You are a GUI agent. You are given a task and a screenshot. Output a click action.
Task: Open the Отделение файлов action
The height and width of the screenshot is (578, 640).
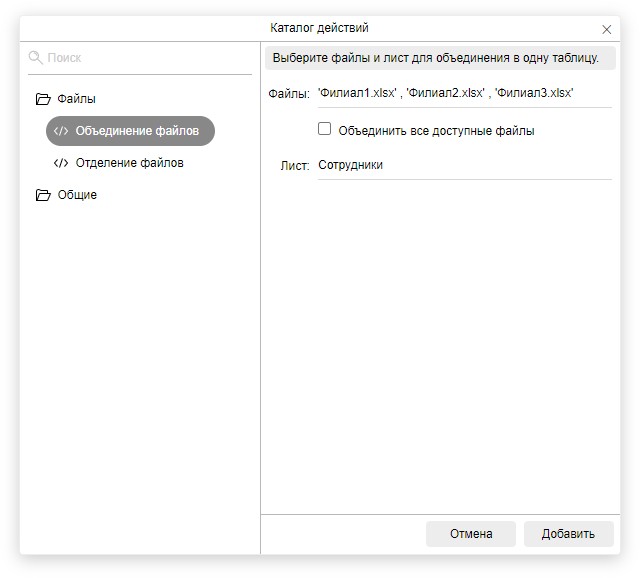coord(130,163)
